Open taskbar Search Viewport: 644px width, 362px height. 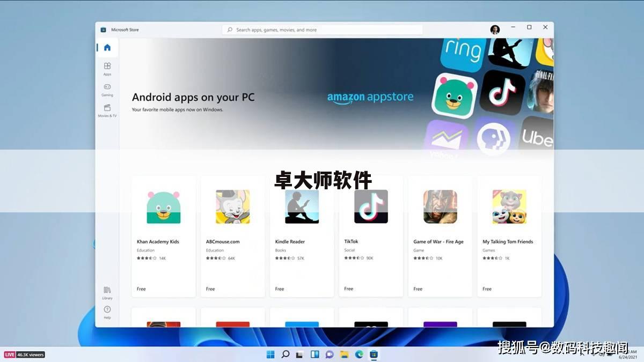pos(286,354)
